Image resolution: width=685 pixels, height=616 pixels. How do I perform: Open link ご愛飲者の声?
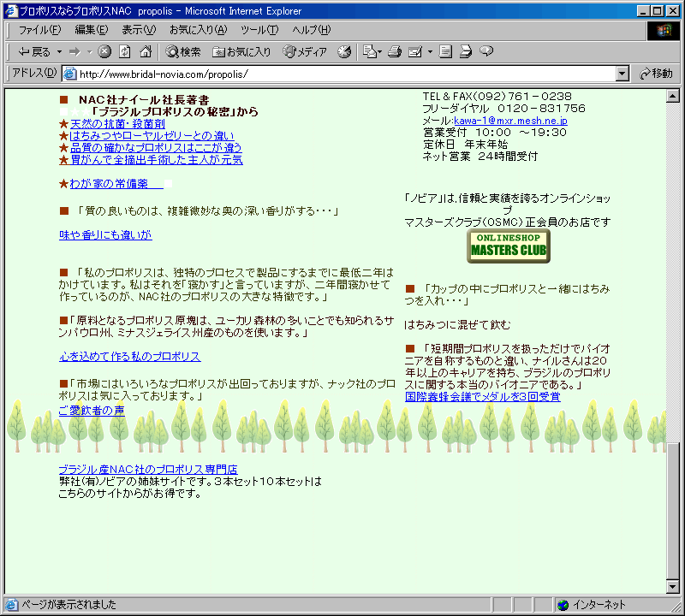[x=92, y=411]
